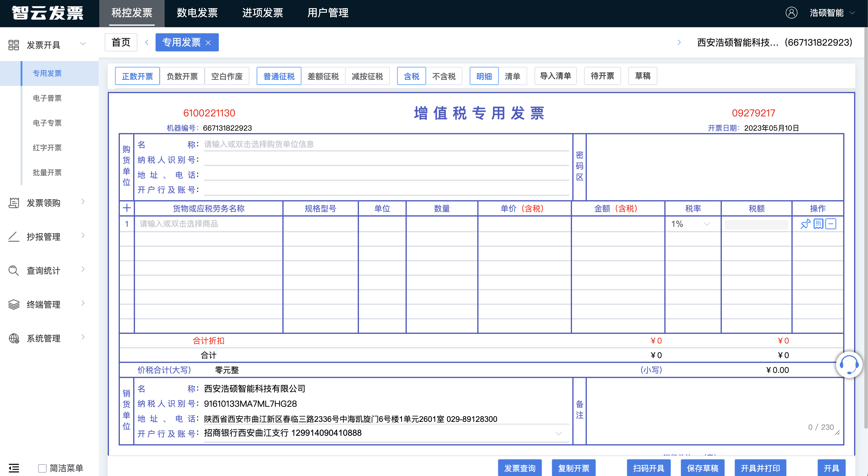Select 负数开票 mode
Screen dimensions: 868x476
[x=182, y=76]
